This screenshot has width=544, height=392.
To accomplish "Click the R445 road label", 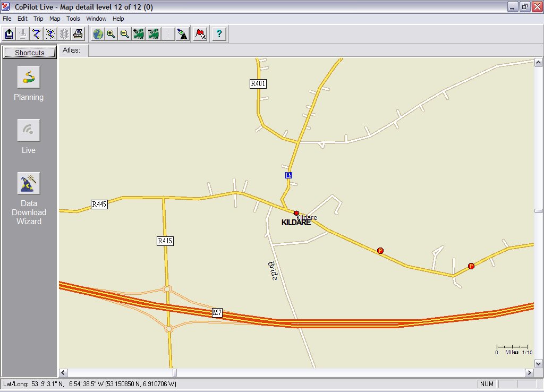I will pyautogui.click(x=99, y=204).
